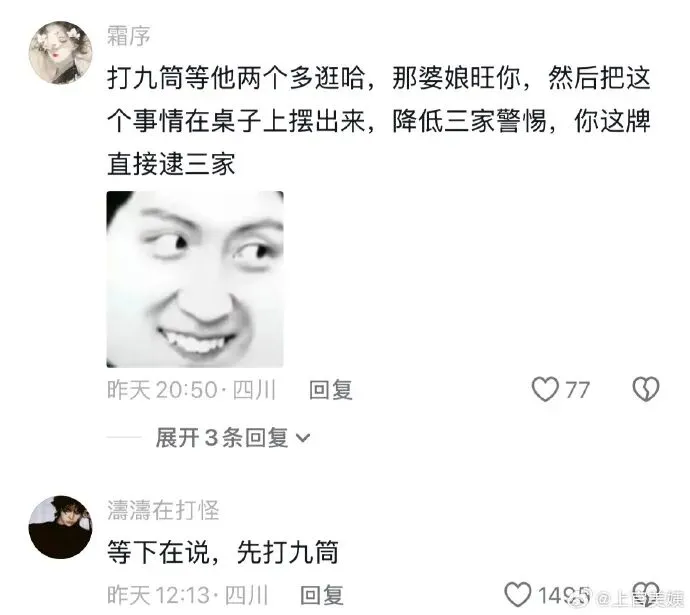Like the comment by 霜序

click(545, 389)
